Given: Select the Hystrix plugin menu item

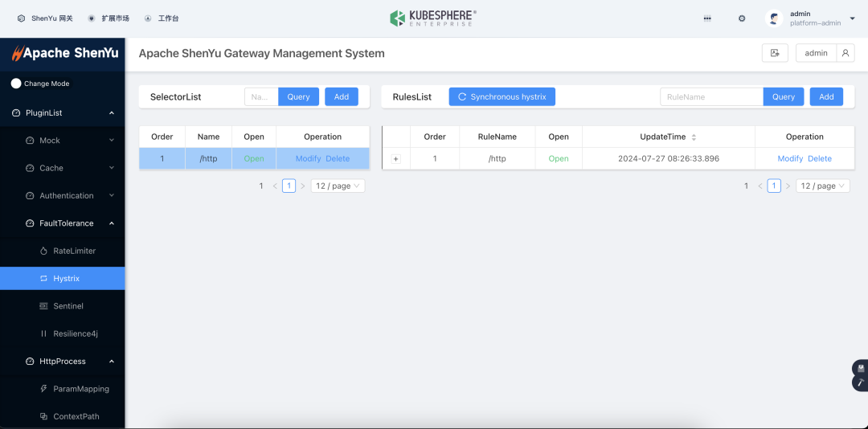Looking at the screenshot, I should point(63,279).
